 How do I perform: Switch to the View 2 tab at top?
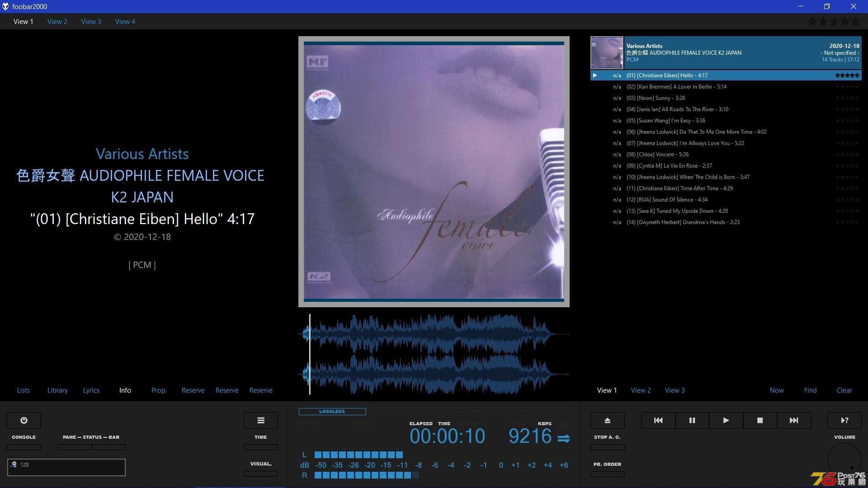click(57, 21)
